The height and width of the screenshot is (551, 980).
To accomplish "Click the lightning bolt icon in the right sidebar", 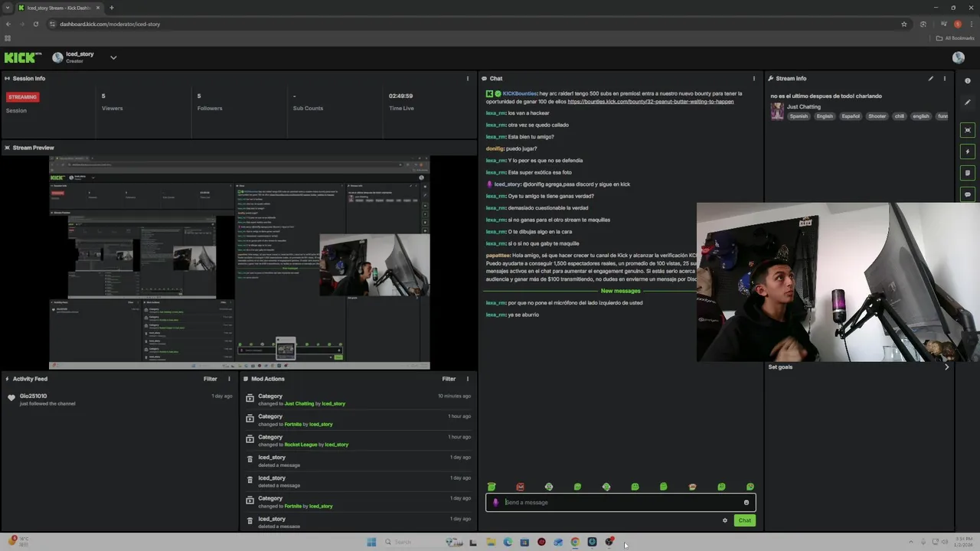I will [x=968, y=152].
